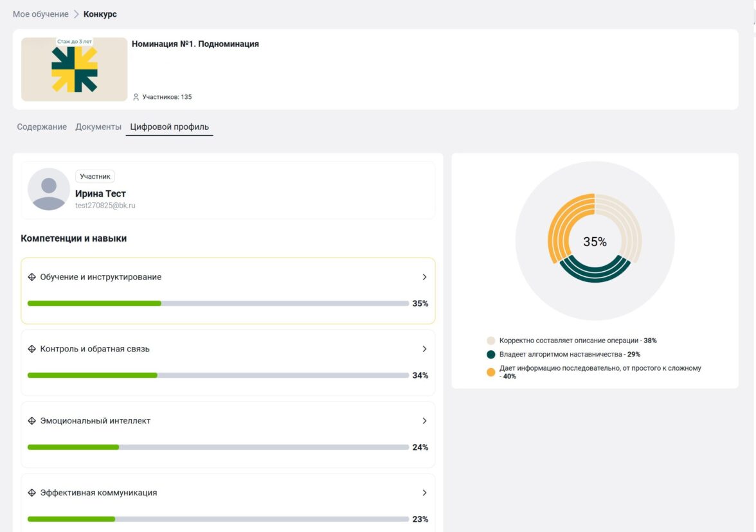Open the Эффективная коммуникация chevron arrow

(x=424, y=493)
